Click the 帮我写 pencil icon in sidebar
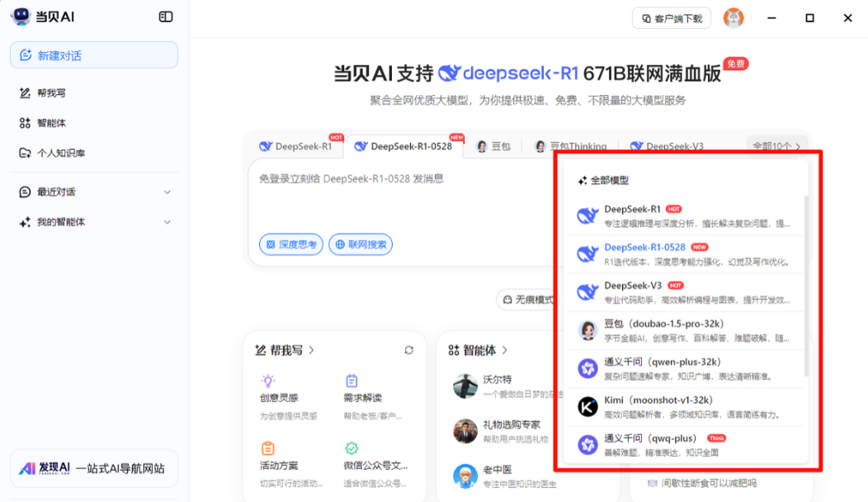Viewport: 868px width, 502px height. tap(25, 93)
